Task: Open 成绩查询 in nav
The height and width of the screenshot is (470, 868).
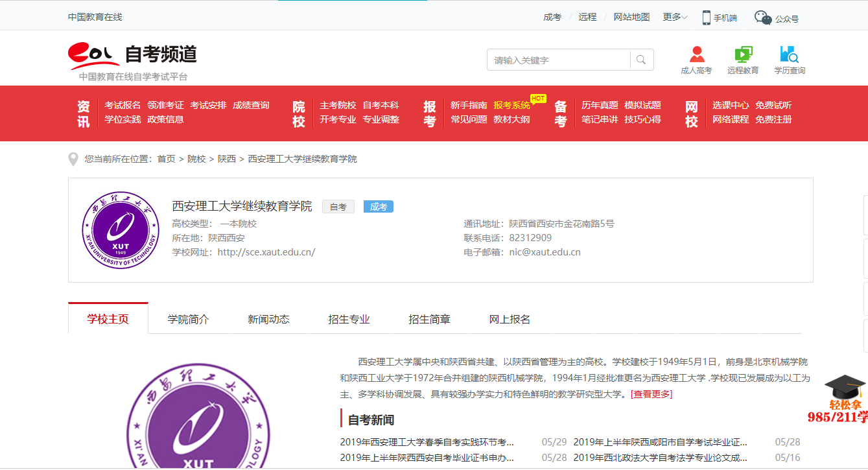Action: (251, 105)
